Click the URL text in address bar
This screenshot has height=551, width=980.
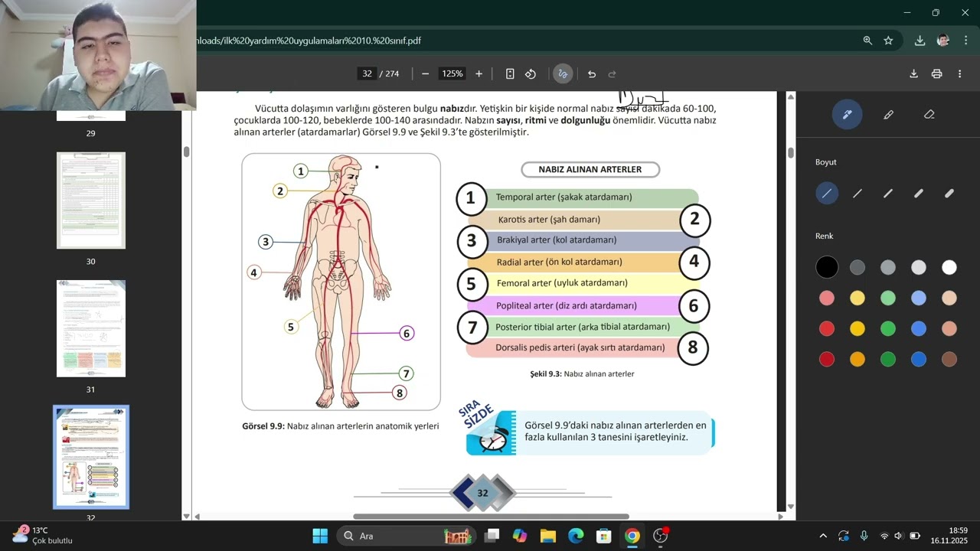[x=309, y=41]
